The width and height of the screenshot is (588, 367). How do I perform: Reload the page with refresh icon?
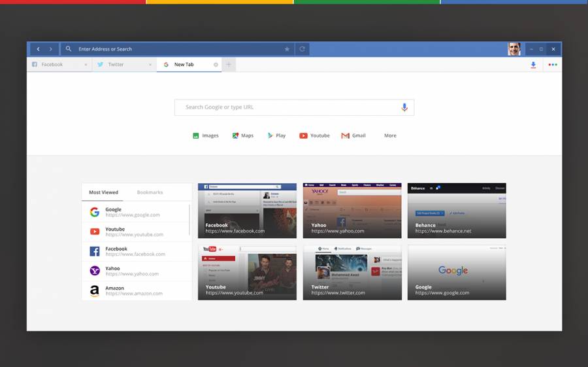(x=302, y=49)
